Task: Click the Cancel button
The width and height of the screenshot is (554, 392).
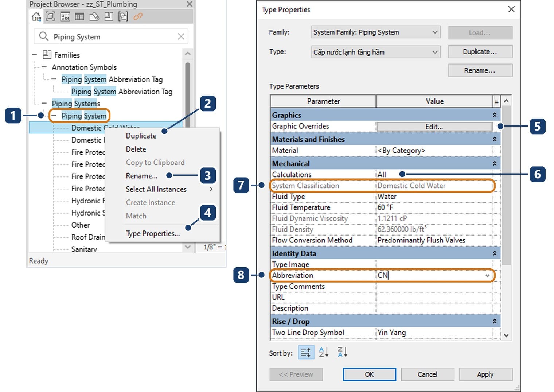Action: 428,374
